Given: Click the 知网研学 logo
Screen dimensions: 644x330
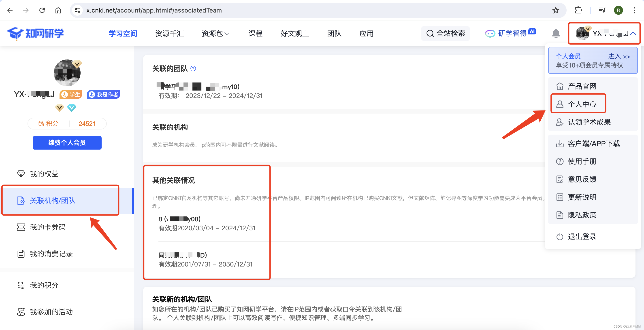Looking at the screenshot, I should click(x=36, y=33).
